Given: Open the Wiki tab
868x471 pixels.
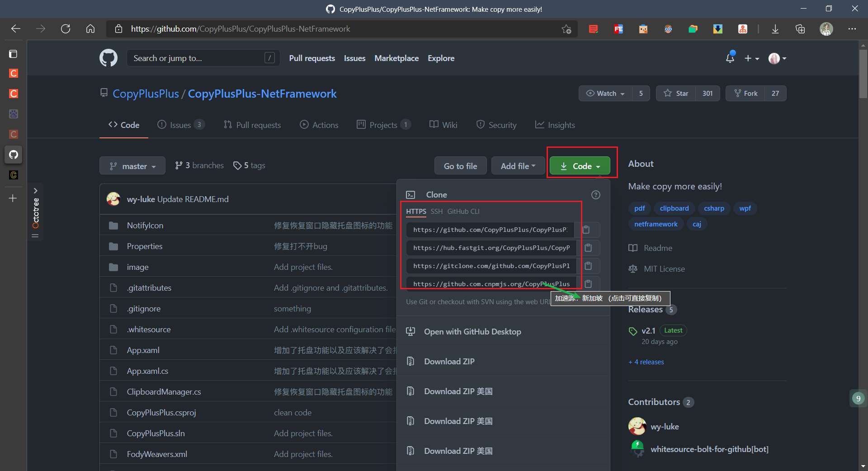Looking at the screenshot, I should tap(443, 125).
